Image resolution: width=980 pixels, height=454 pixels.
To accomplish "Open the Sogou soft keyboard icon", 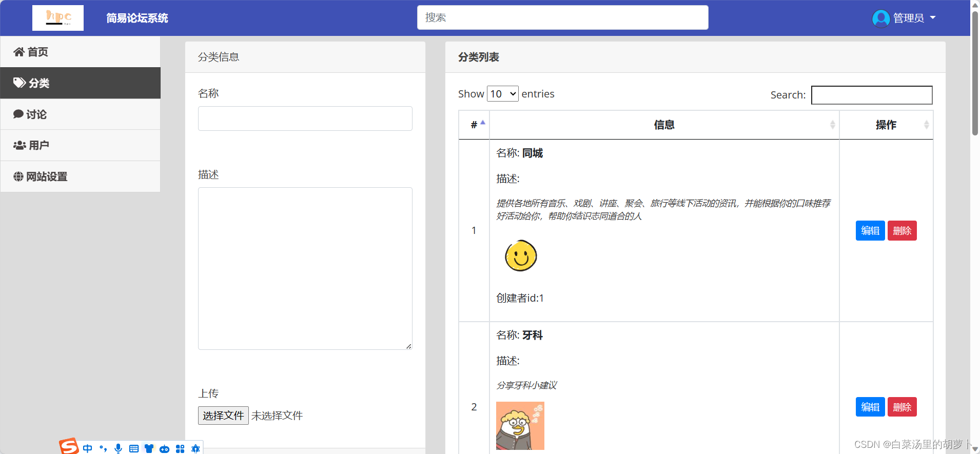I will point(134,448).
